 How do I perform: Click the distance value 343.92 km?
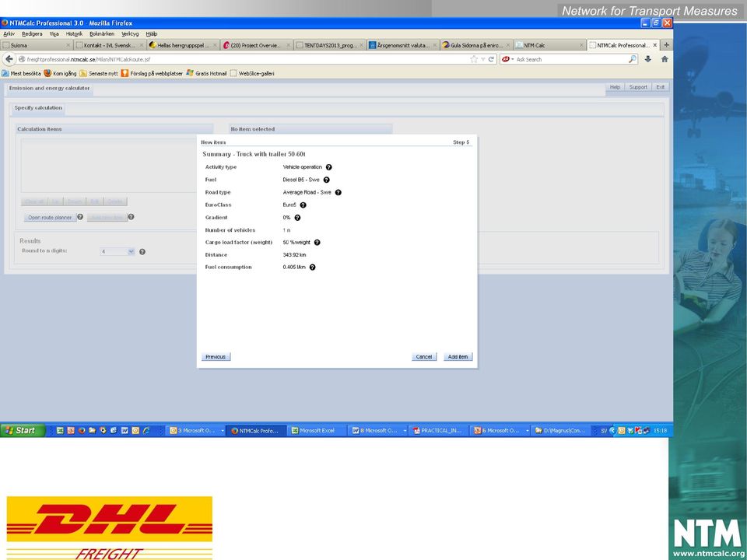pos(294,255)
